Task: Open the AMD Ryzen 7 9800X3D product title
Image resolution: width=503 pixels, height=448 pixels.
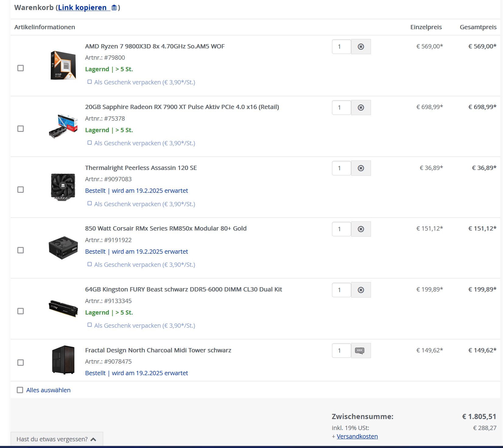Action: pyautogui.click(x=155, y=46)
